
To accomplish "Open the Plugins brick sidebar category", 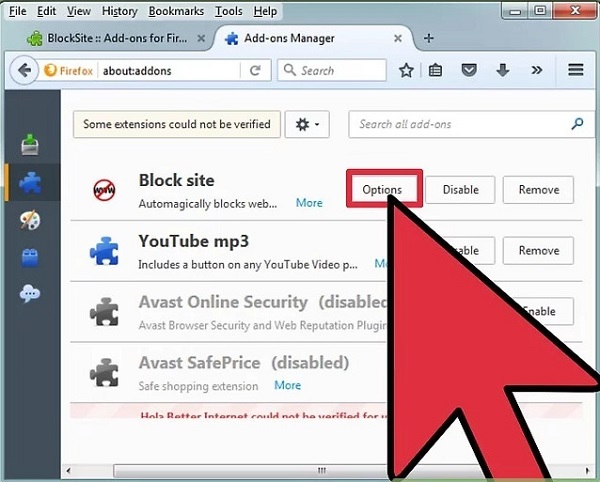I will [x=30, y=257].
